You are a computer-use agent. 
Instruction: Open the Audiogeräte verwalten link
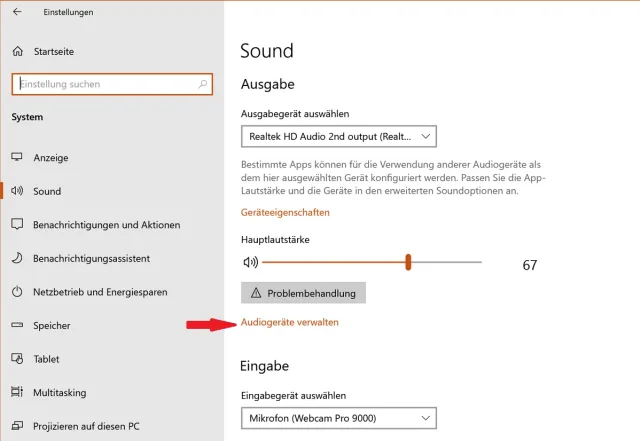click(x=290, y=322)
